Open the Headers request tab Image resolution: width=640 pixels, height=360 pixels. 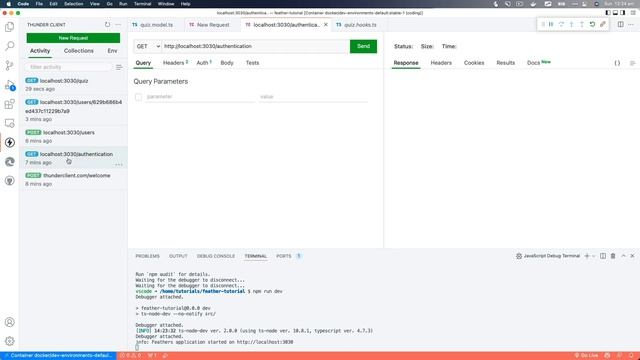tap(175, 63)
